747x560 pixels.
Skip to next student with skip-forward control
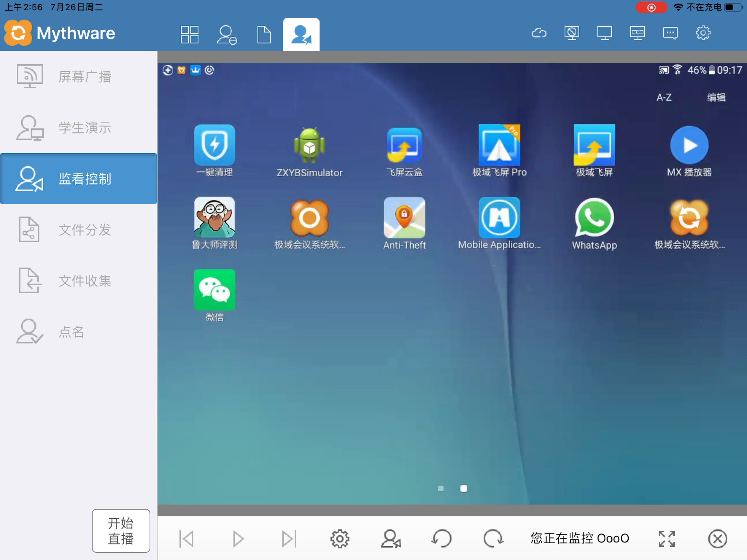289,538
